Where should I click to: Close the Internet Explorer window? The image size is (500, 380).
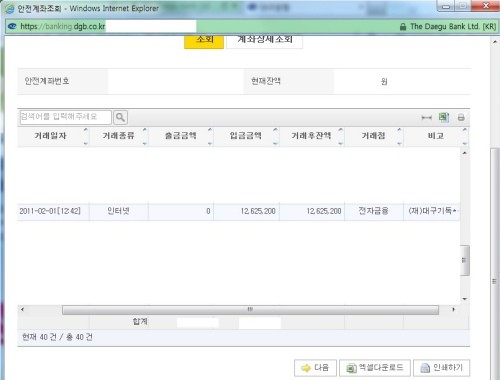(486, 6)
